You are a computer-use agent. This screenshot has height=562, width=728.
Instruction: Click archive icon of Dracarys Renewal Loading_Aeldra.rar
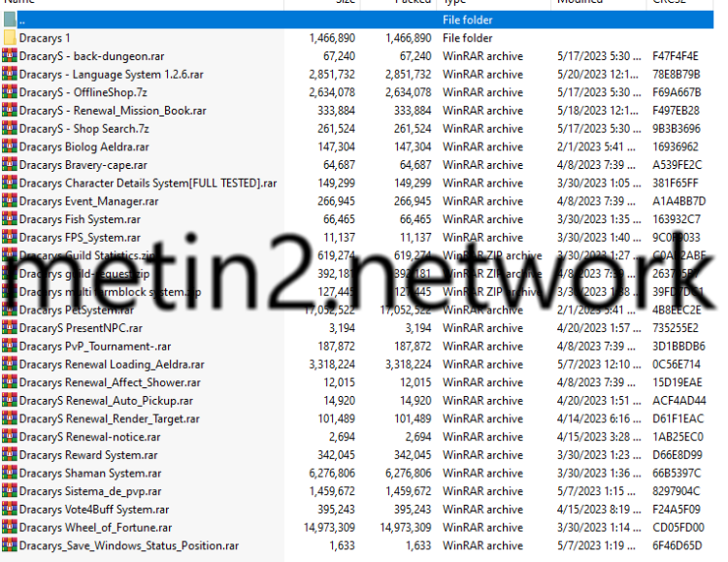pyautogui.click(x=10, y=364)
